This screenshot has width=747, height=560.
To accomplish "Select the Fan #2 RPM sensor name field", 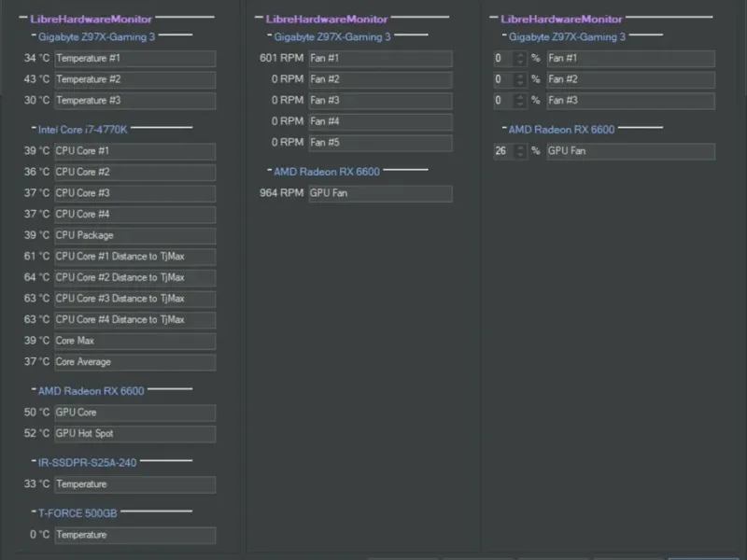I will pos(380,79).
